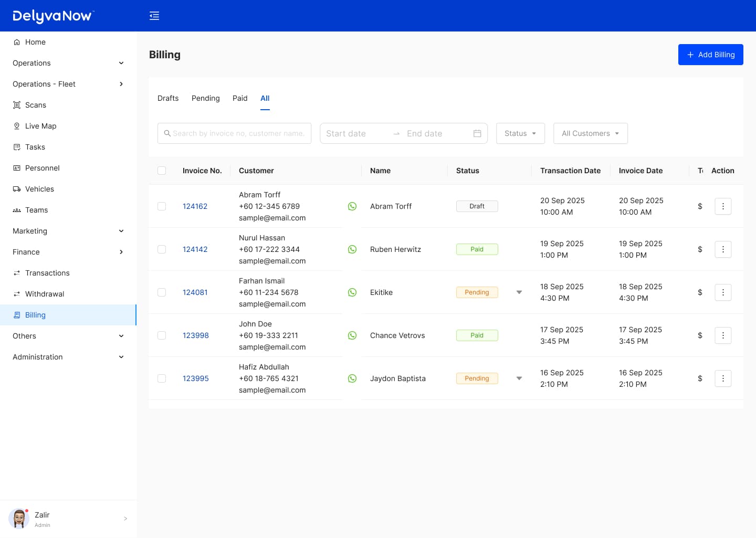Open action menu for invoice 124081
756x538 pixels.
coord(723,292)
